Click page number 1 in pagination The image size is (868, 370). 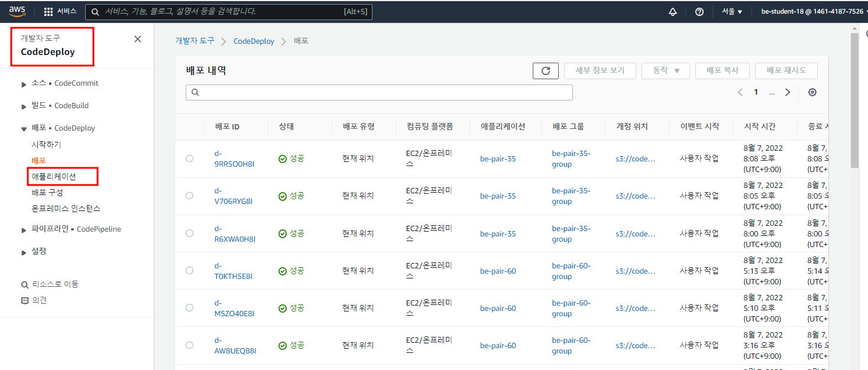756,92
